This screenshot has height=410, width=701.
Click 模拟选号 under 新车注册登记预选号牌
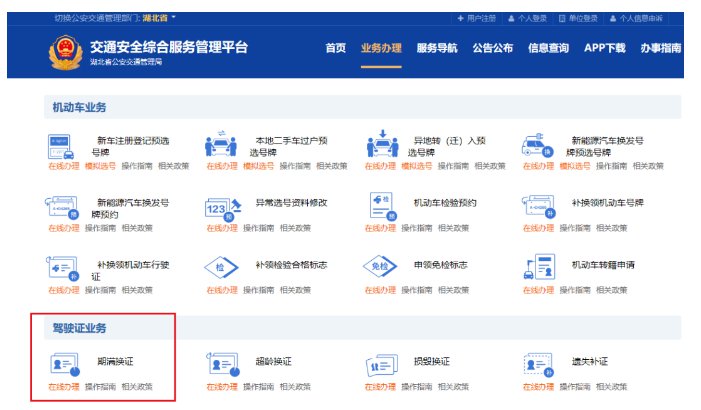point(100,166)
